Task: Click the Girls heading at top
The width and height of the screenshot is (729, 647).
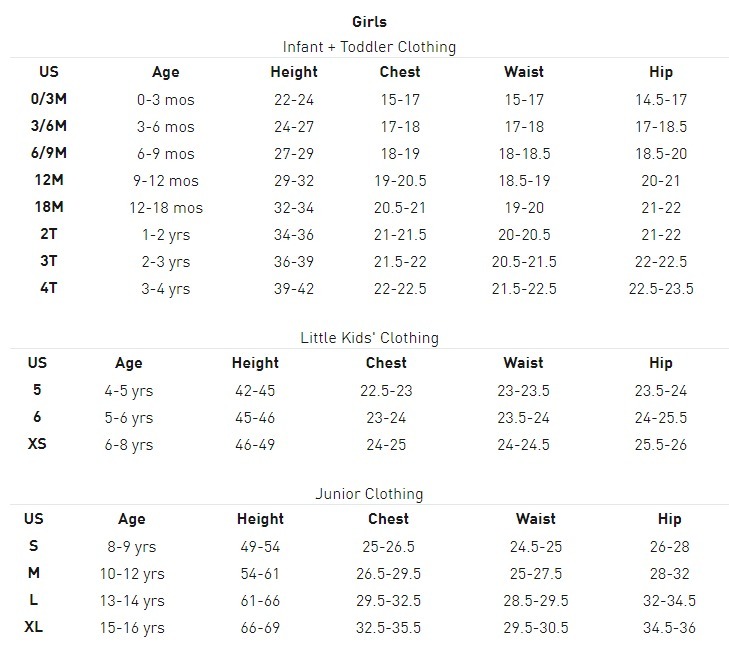Action: pos(369,21)
